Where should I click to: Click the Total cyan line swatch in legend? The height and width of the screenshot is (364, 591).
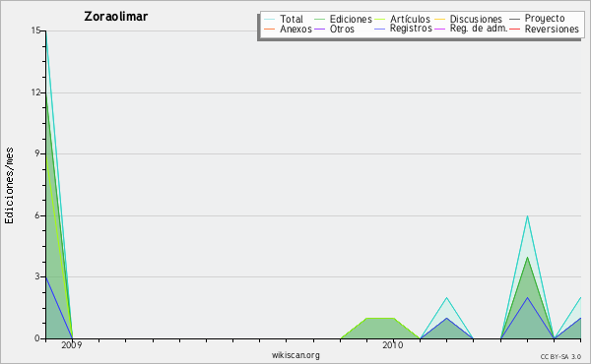click(270, 20)
